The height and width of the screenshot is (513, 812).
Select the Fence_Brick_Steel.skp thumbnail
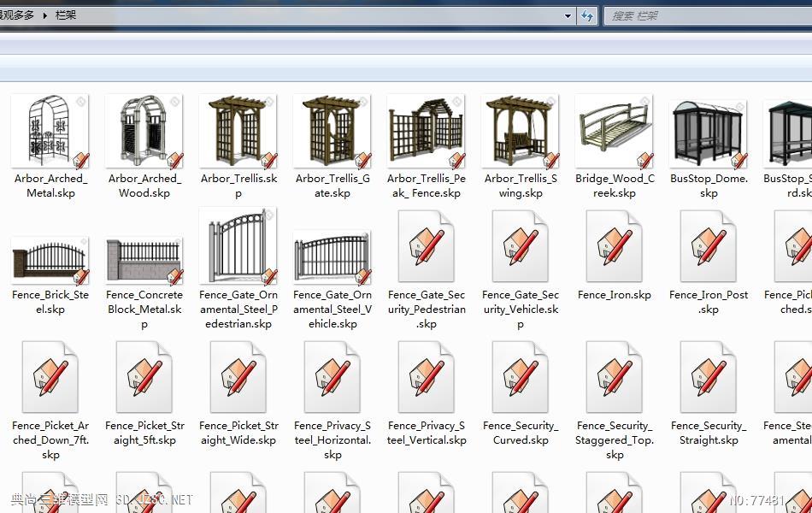[50, 261]
